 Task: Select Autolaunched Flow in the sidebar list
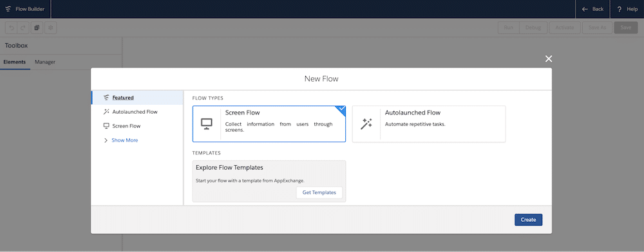click(x=137, y=111)
